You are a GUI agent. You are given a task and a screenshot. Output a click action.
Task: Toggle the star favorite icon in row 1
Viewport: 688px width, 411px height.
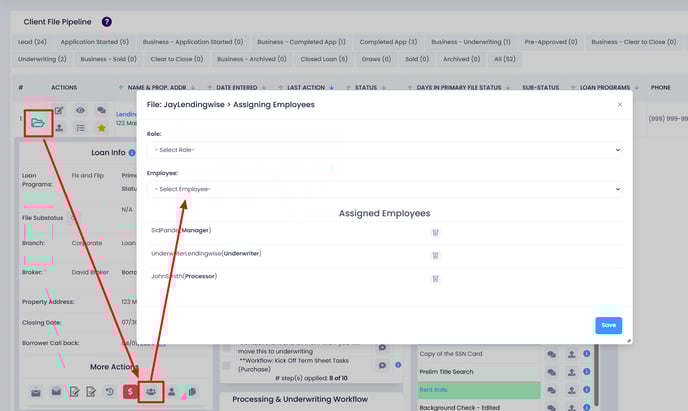(101, 128)
